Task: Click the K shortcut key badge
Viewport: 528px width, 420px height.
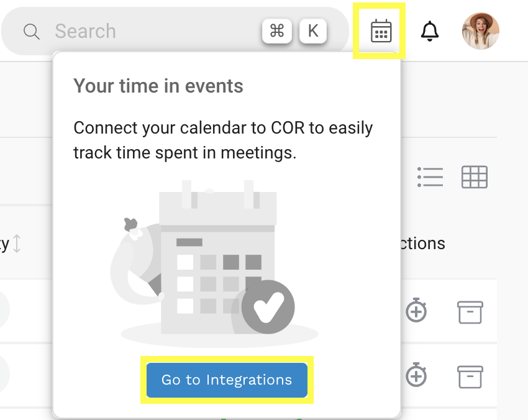Action: pos(313,31)
